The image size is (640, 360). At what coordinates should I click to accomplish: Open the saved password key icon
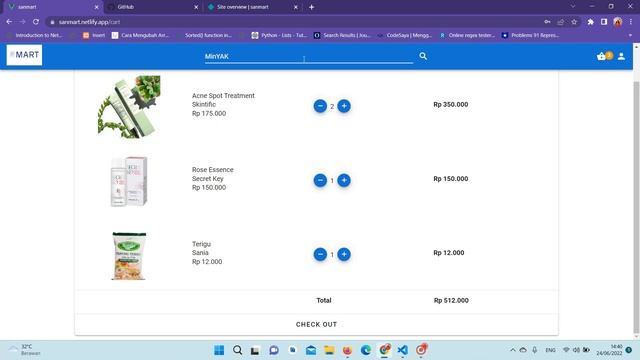tap(547, 22)
